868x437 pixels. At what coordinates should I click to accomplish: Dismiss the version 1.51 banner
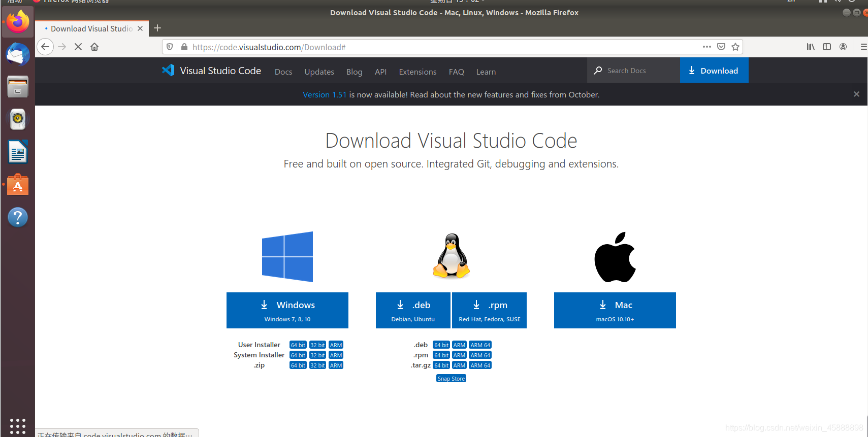856,94
